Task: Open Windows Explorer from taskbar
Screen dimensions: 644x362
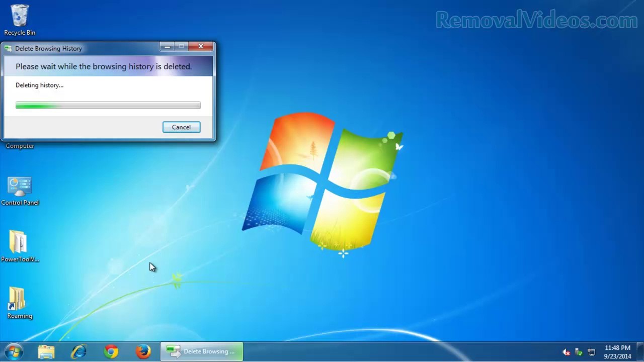Action: [46, 351]
